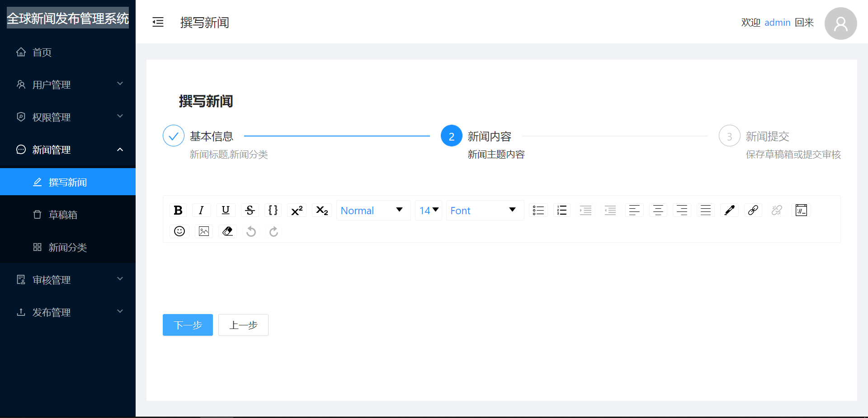Remove hyperlink with unlink icon
868x418 pixels.
click(777, 210)
